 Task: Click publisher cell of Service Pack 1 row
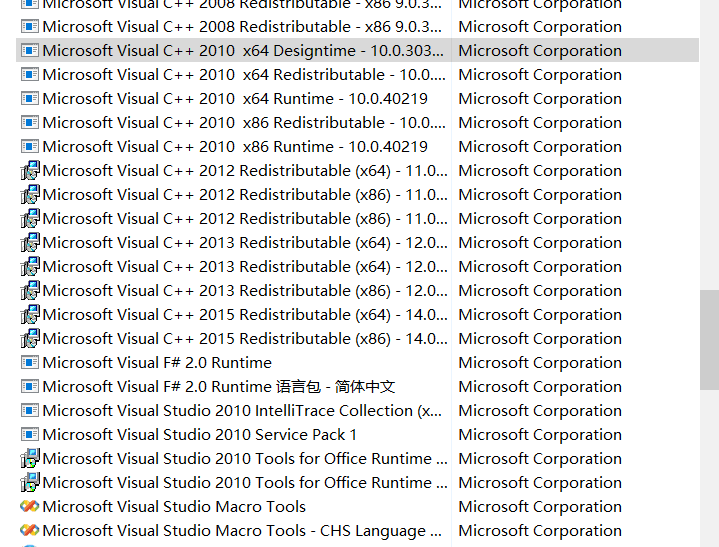pyautogui.click(x=540, y=434)
